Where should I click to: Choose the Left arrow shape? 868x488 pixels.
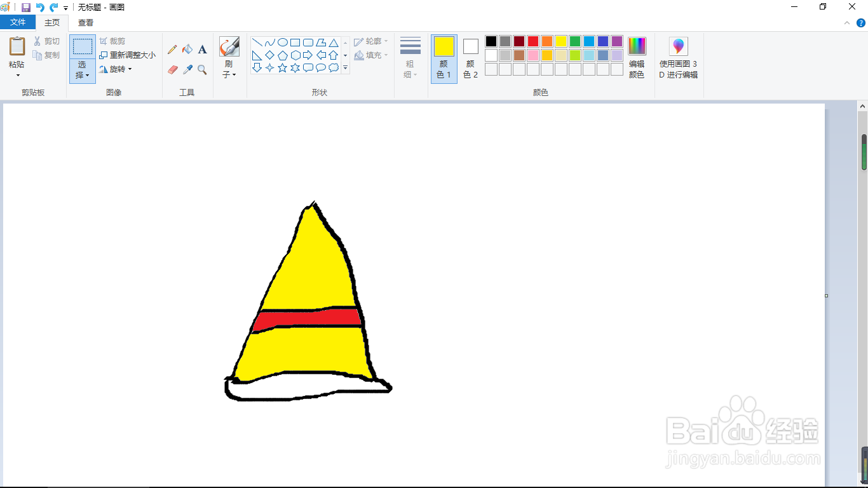pyautogui.click(x=321, y=55)
